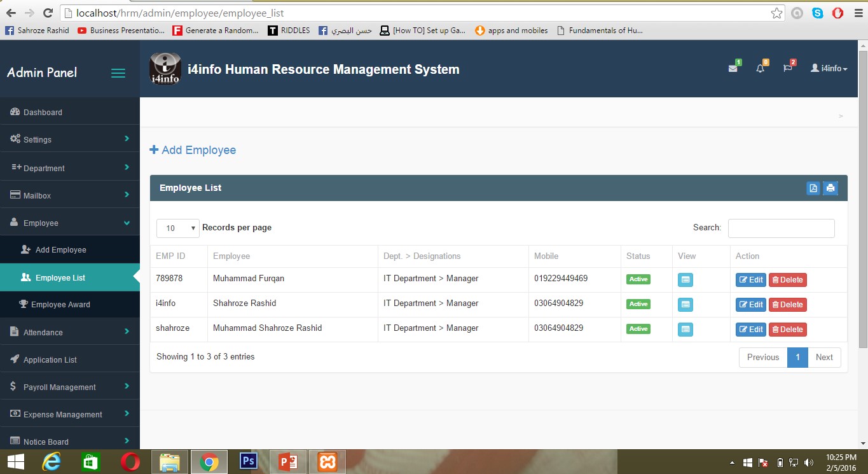Open the records per page dropdown
The image size is (868, 474).
[177, 228]
